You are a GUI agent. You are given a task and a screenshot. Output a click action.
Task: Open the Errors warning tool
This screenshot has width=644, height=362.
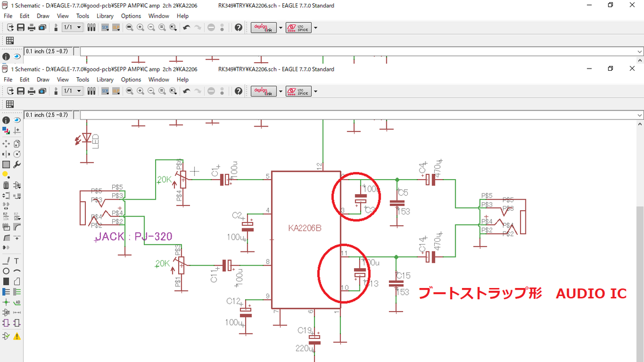(x=17, y=336)
